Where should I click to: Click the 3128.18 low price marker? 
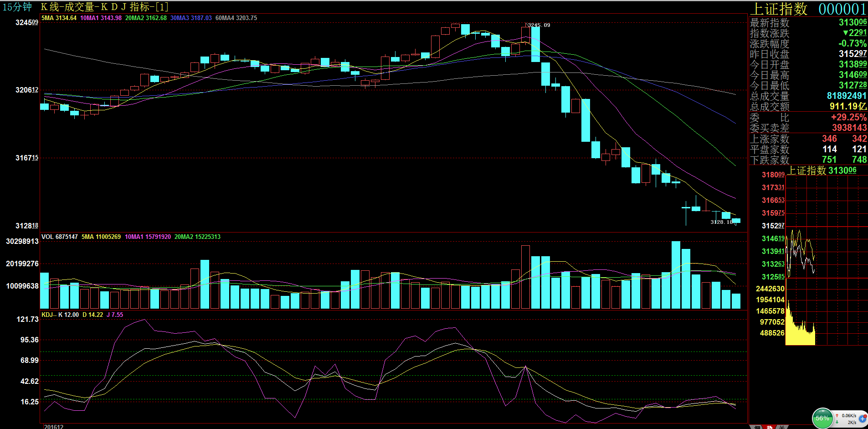pos(722,222)
